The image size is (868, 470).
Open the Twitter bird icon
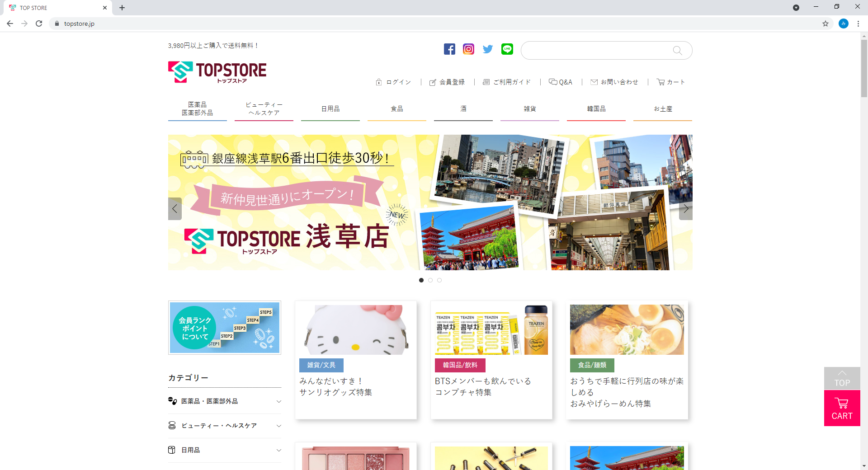click(x=488, y=49)
